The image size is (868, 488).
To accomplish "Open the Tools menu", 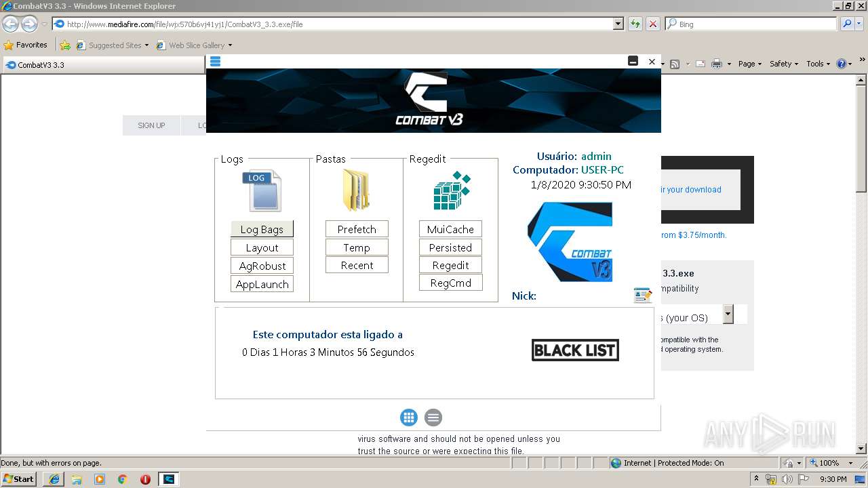I will pos(818,64).
